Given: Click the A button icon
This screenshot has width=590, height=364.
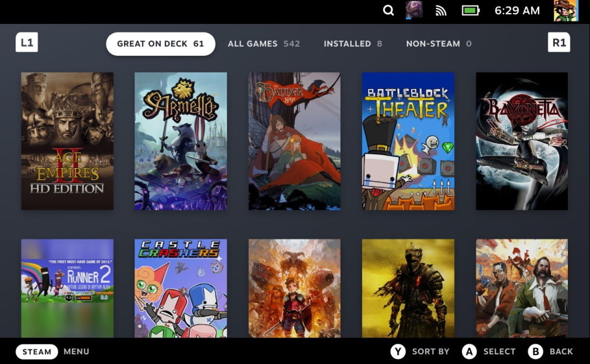Looking at the screenshot, I should click(x=469, y=352).
